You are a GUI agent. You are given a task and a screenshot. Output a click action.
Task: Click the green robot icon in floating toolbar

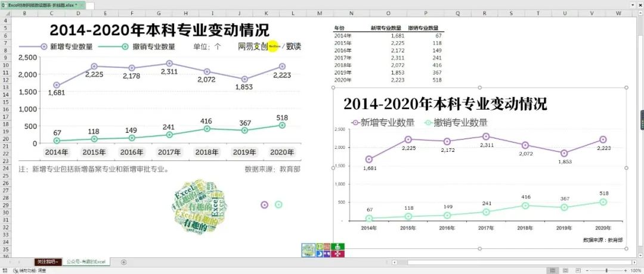[338, 247]
